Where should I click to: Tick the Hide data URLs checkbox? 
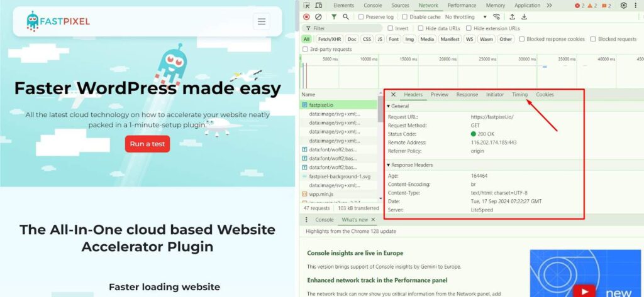point(421,28)
